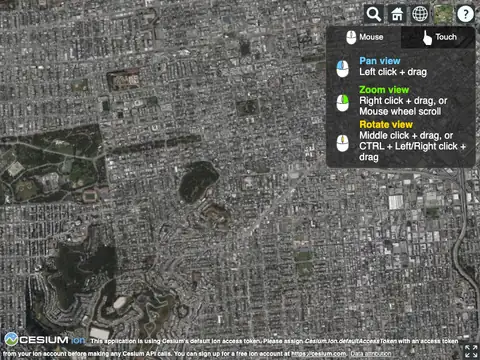Click the Home view button
480x360 pixels.
pyautogui.click(x=397, y=14)
